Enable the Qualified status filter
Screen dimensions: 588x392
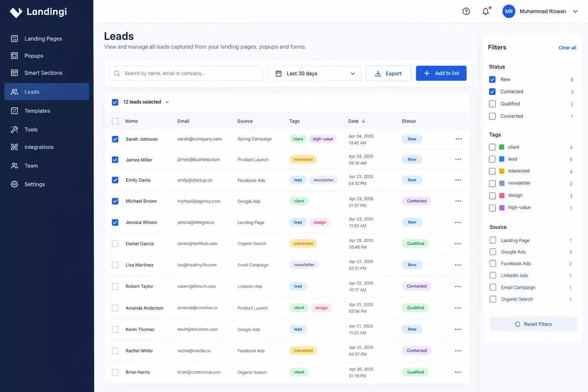click(x=492, y=104)
